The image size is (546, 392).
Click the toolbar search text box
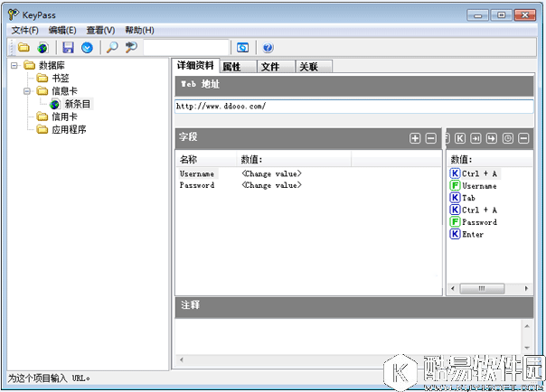[x=186, y=47]
